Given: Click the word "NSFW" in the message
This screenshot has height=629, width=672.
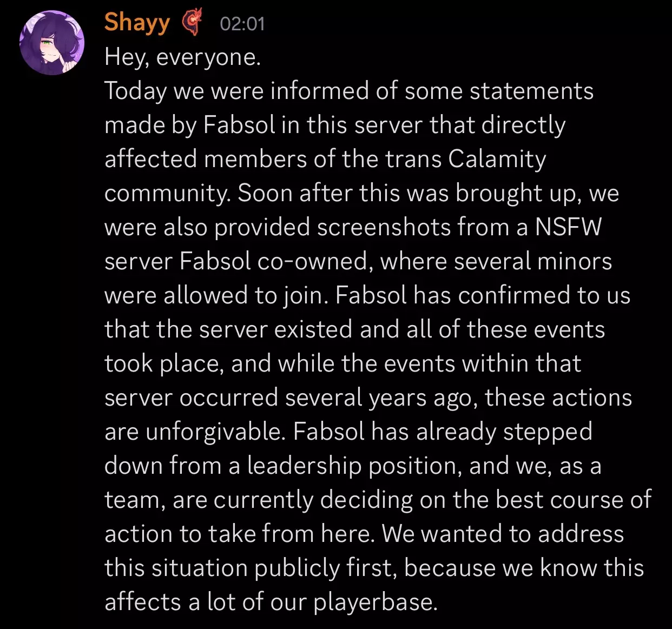Looking at the screenshot, I should (568, 227).
